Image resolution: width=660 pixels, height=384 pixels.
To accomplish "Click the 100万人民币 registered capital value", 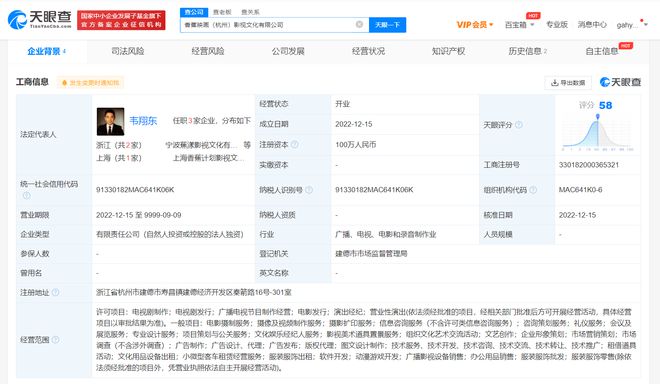I will click(x=356, y=144).
